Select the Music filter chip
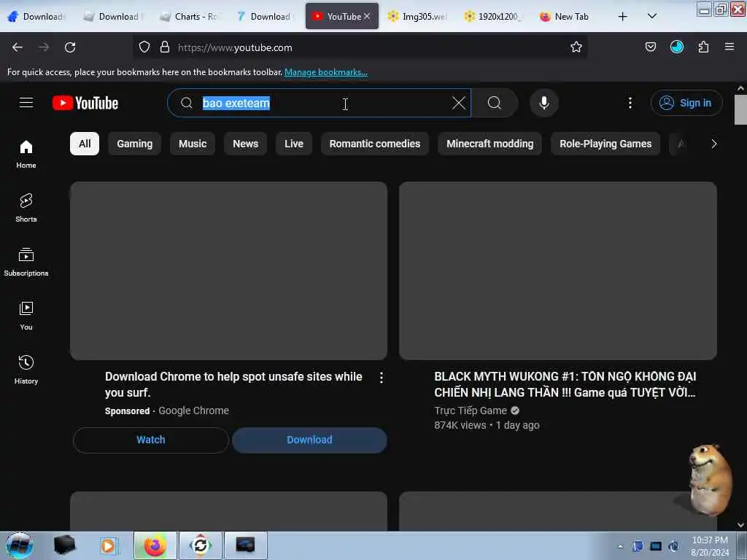 click(193, 144)
